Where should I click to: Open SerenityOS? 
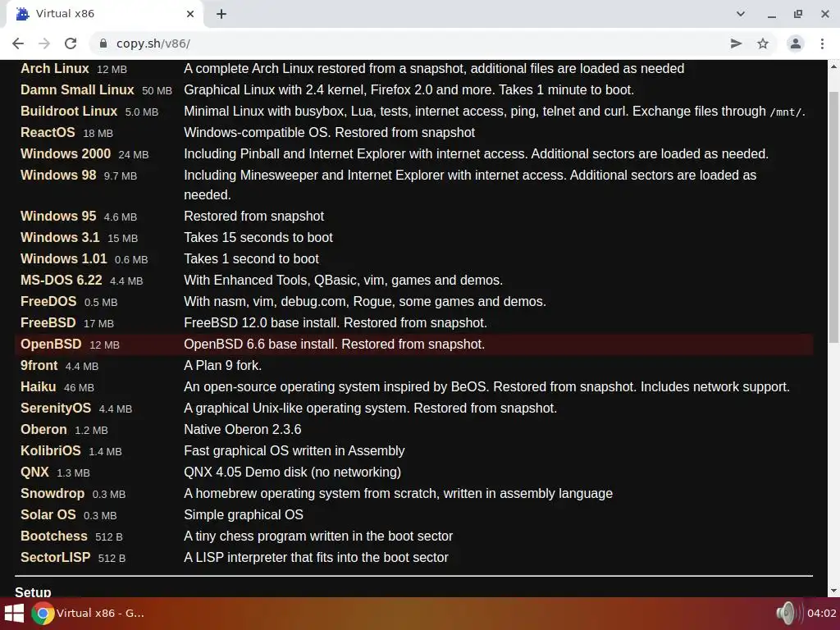(x=56, y=409)
